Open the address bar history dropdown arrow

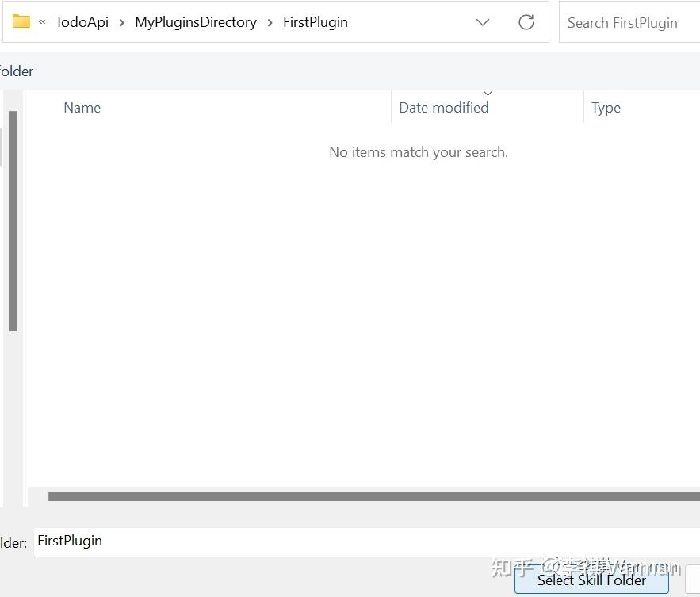(483, 23)
